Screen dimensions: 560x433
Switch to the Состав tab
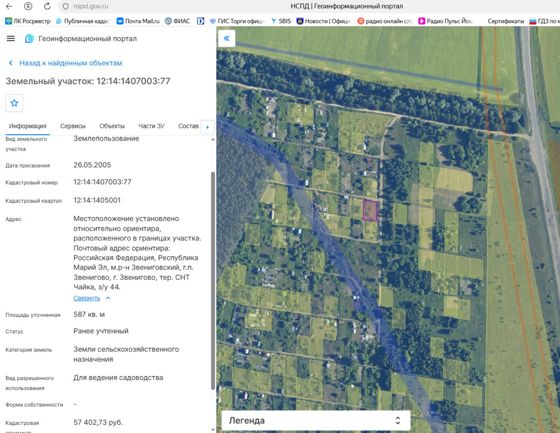[188, 126]
